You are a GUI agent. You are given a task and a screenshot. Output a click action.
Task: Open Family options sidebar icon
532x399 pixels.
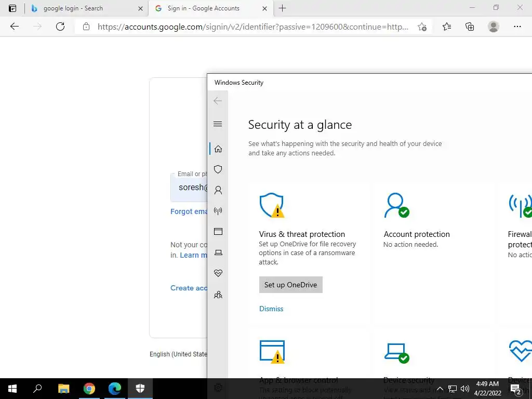coord(218,295)
